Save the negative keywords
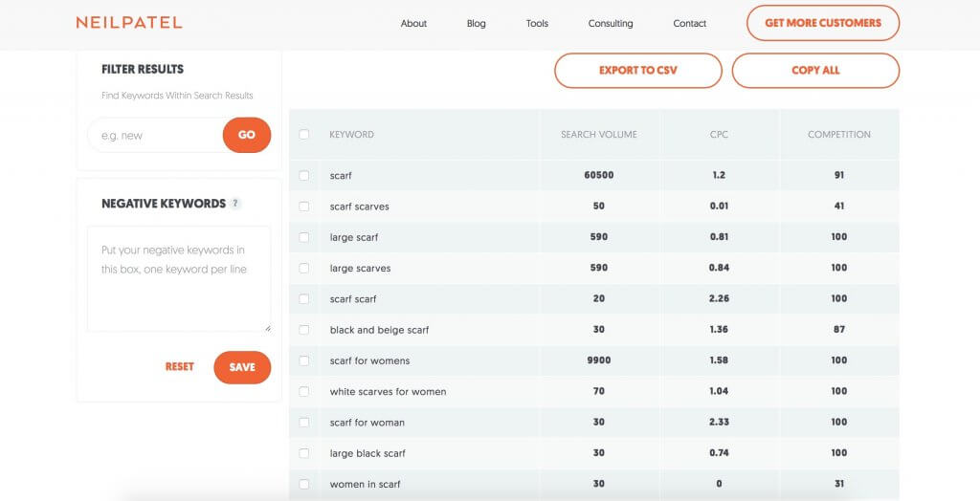The image size is (980, 501). coord(242,367)
